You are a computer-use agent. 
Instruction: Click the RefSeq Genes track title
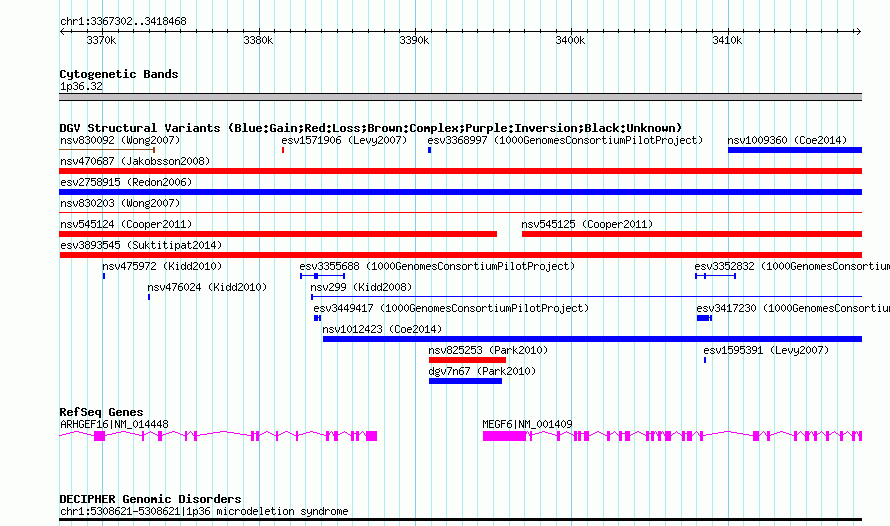point(101,412)
